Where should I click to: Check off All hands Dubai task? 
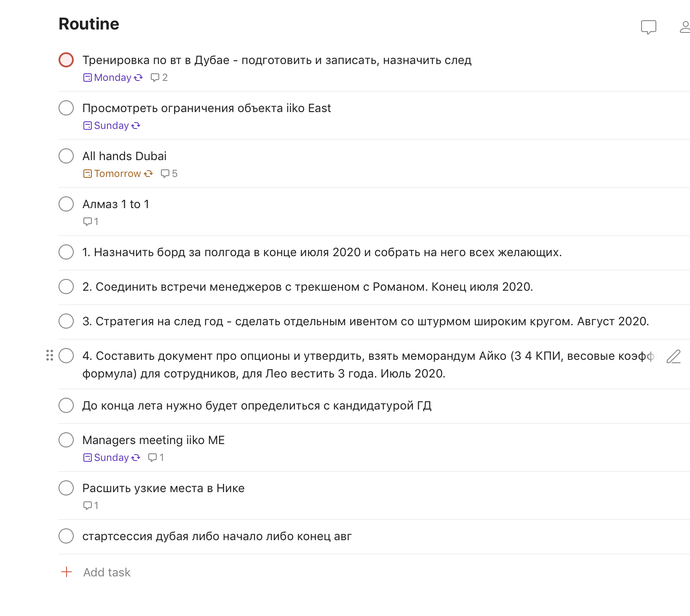pos(66,156)
